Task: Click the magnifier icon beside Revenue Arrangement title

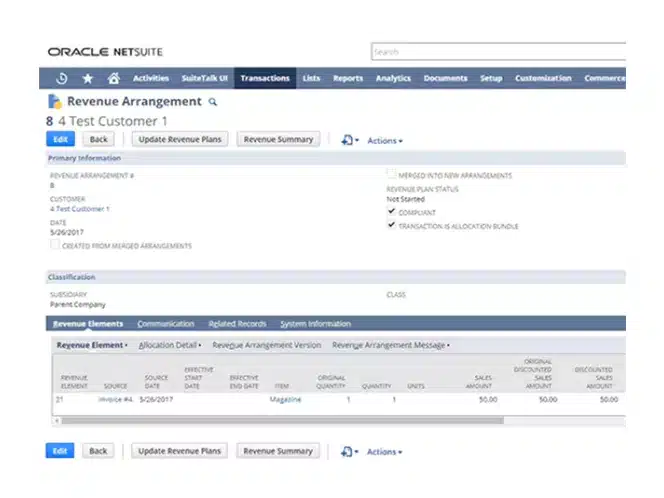Action: tap(212, 102)
